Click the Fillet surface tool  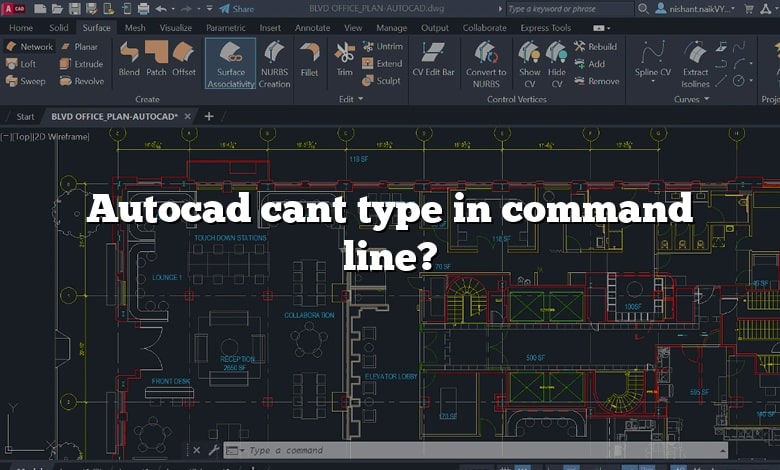click(309, 60)
